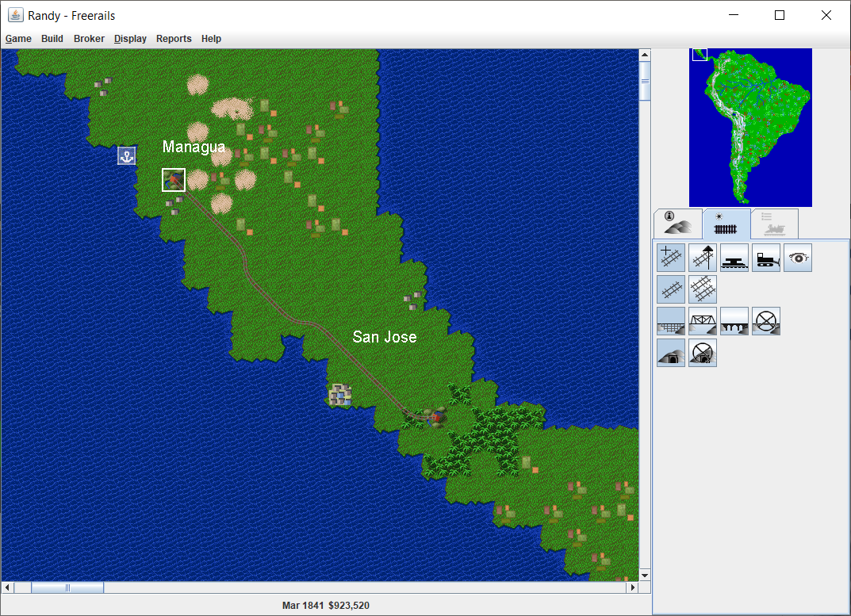Open the Help menu
This screenshot has height=616, width=851.
point(211,39)
